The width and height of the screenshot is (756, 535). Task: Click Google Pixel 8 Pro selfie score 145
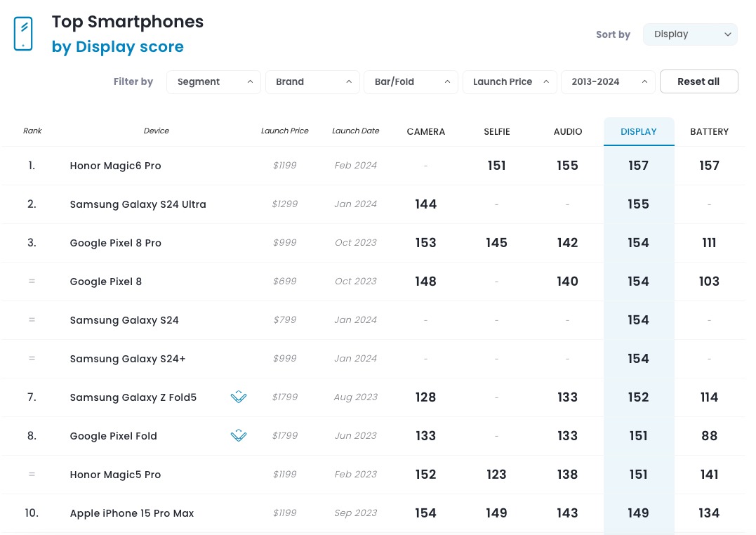[x=496, y=243]
